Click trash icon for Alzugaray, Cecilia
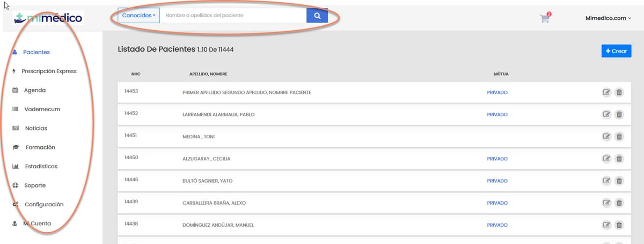644x244 pixels. 619,159
